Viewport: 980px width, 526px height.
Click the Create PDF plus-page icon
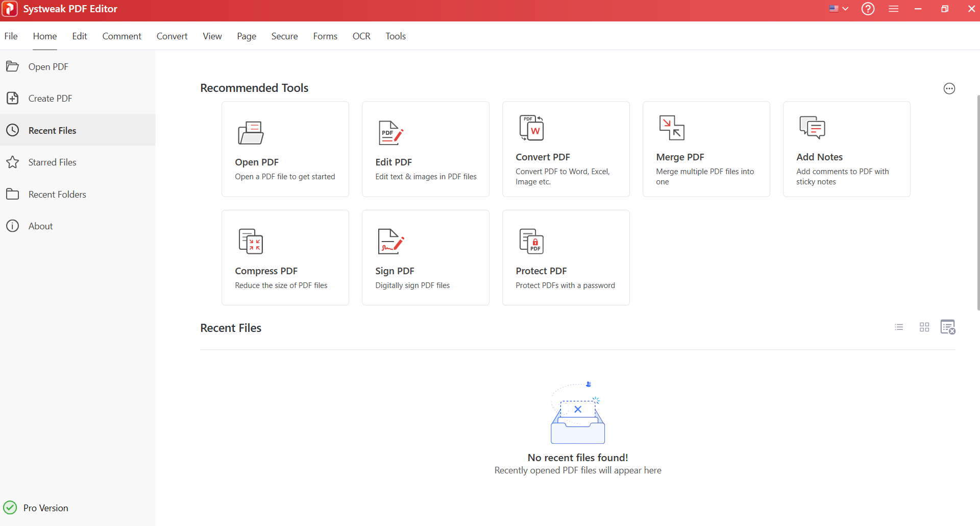coord(12,98)
